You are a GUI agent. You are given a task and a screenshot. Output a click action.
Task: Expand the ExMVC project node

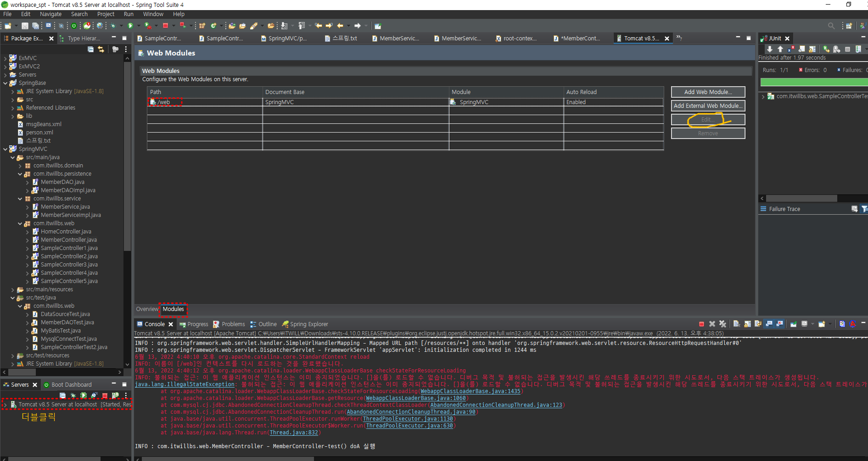coord(5,58)
